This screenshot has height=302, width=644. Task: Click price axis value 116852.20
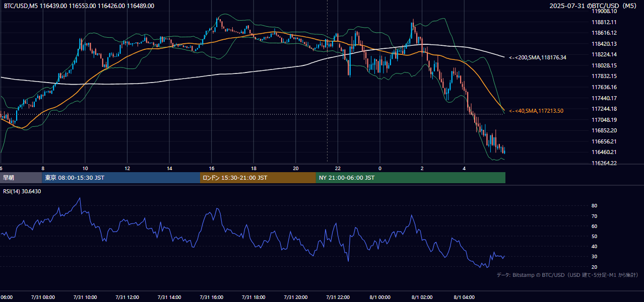(x=604, y=130)
